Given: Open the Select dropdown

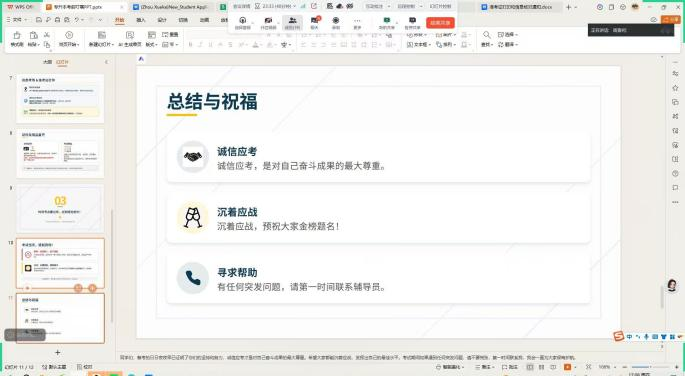Looking at the screenshot, I should click(x=508, y=34).
